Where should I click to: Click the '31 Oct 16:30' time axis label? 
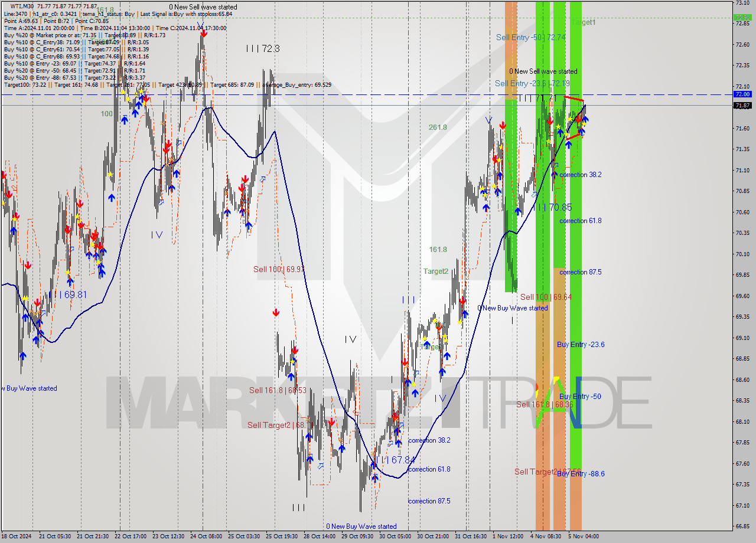[471, 537]
